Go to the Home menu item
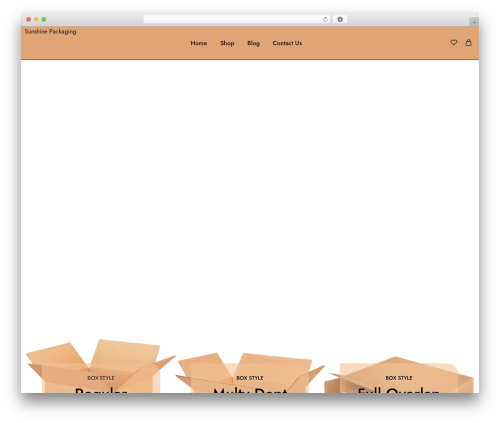500x423 pixels. pos(199,43)
